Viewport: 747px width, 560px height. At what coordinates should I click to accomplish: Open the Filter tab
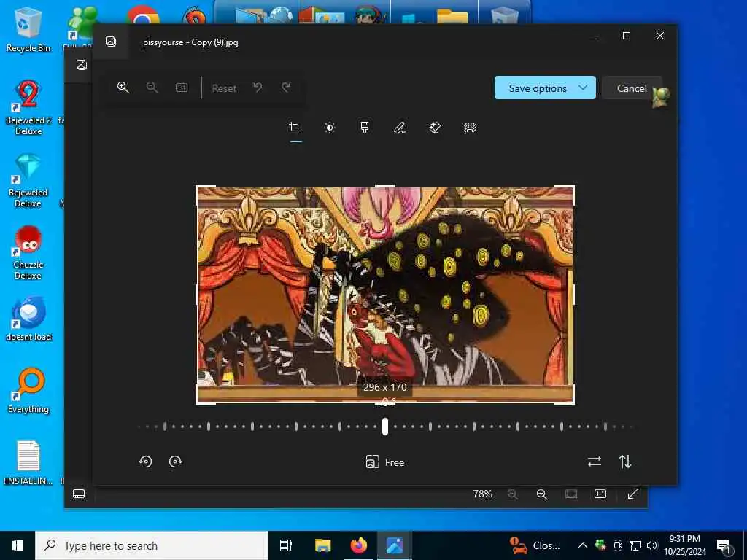coord(365,127)
